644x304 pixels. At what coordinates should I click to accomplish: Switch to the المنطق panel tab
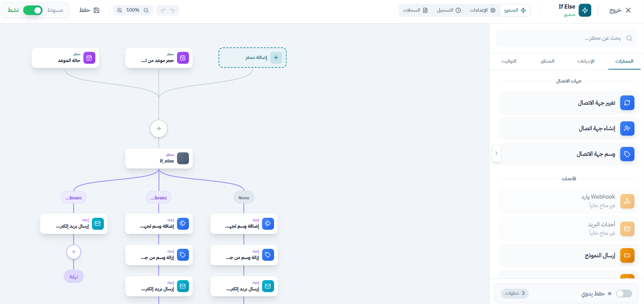click(547, 61)
